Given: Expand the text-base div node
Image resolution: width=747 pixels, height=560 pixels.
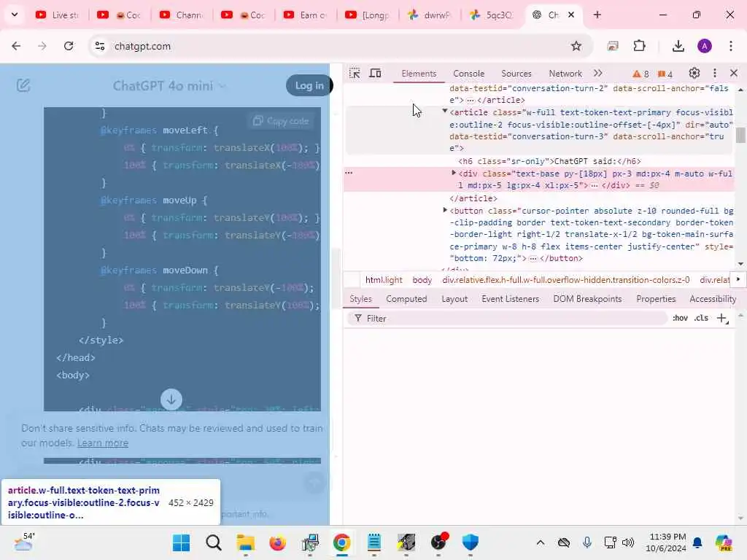Looking at the screenshot, I should click(x=454, y=173).
